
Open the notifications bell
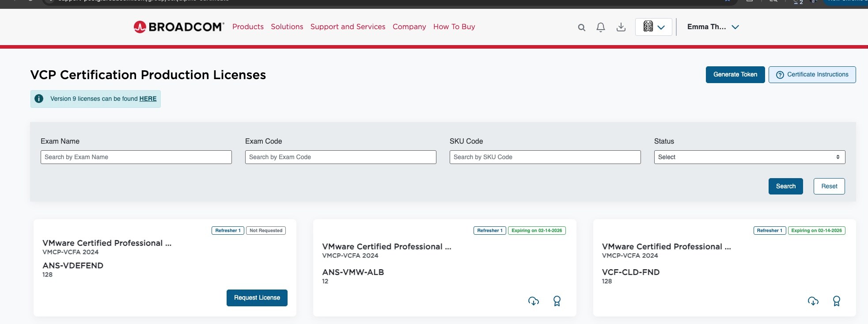[601, 27]
